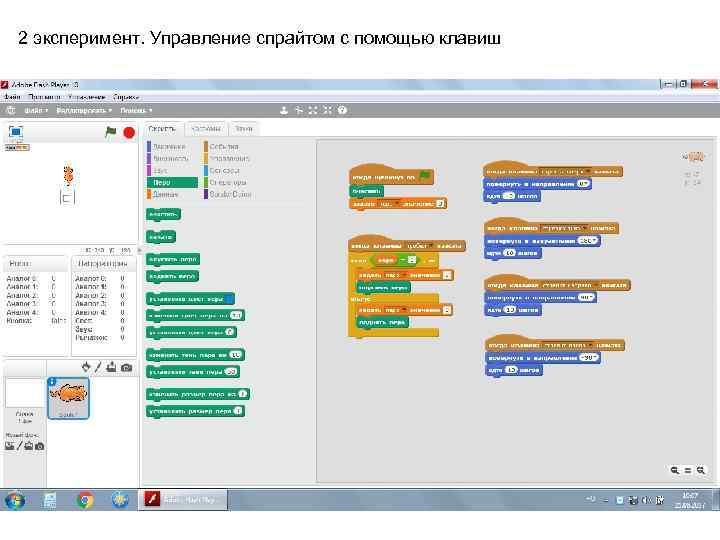Upload backdrop from file icon
This screenshot has width=720, height=540.
pos(28,445)
